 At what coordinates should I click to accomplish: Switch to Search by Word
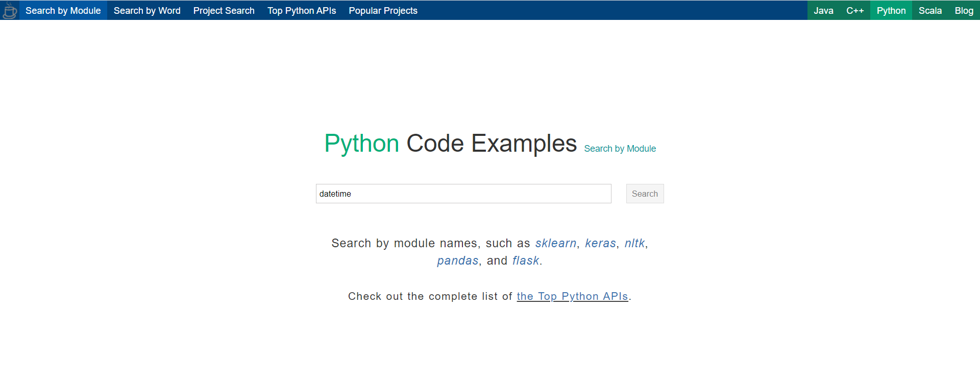(147, 11)
